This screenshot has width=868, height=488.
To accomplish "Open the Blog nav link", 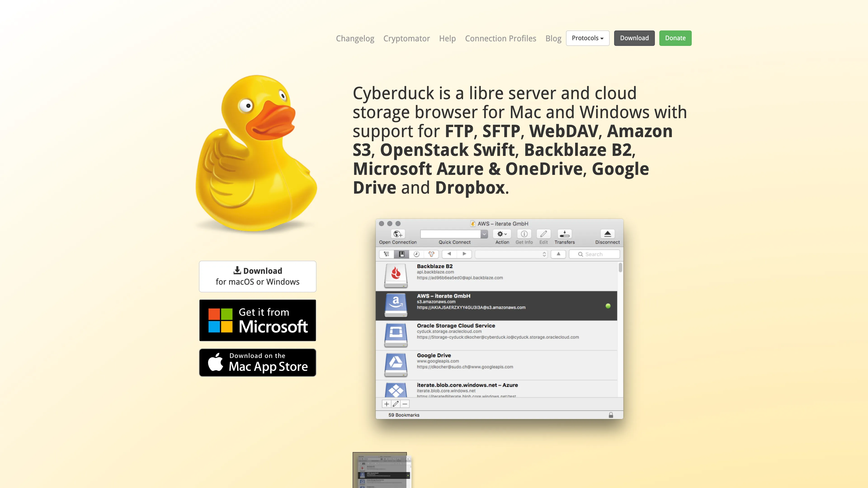I will [x=553, y=38].
